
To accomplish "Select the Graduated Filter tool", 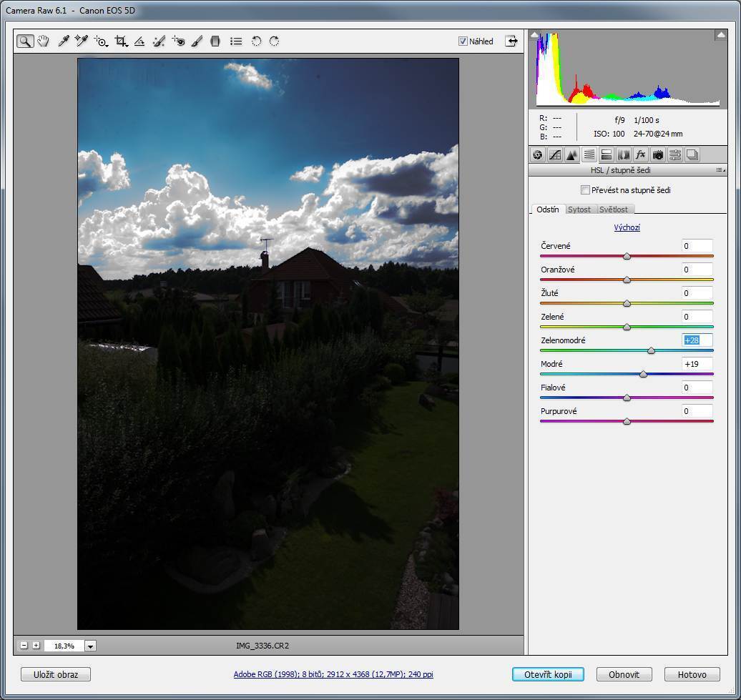I will (215, 41).
